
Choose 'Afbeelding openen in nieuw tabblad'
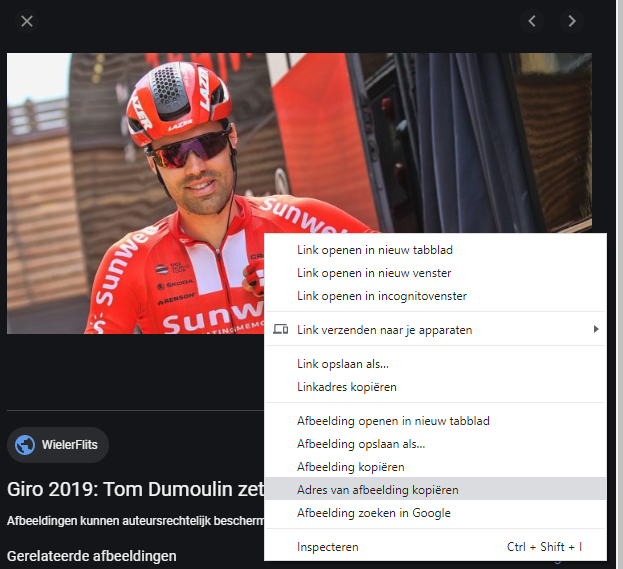(435, 421)
